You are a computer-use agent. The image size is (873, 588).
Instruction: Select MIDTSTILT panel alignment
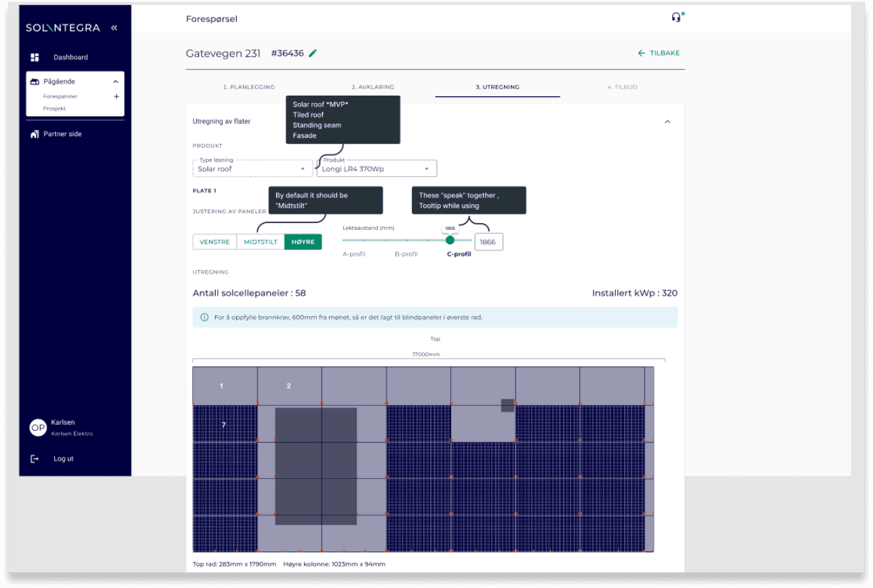pyautogui.click(x=260, y=242)
